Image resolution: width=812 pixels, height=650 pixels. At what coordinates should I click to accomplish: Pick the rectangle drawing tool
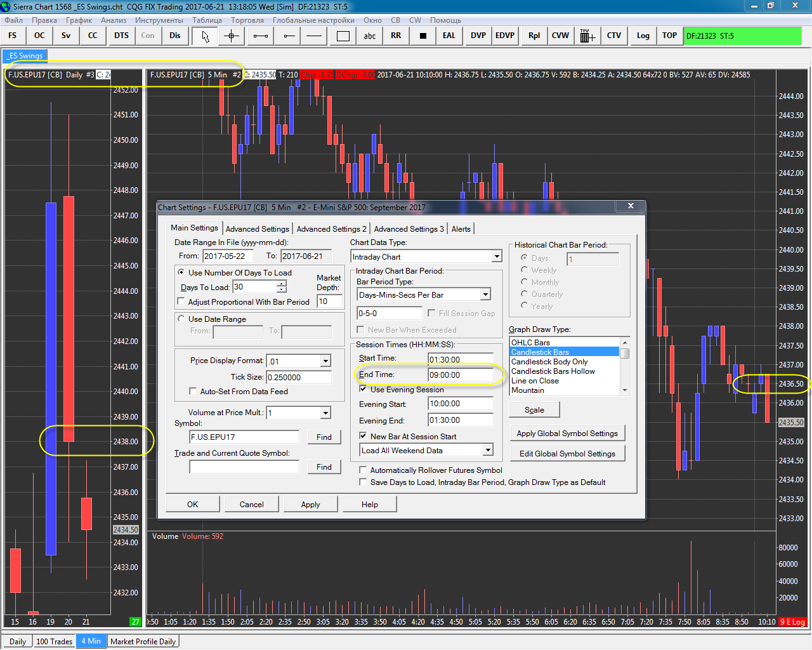(x=343, y=36)
